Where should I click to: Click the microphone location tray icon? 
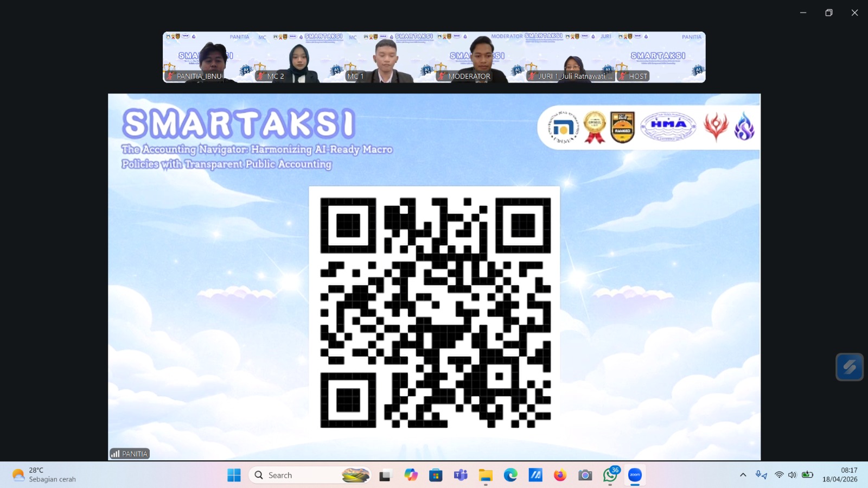coord(762,475)
